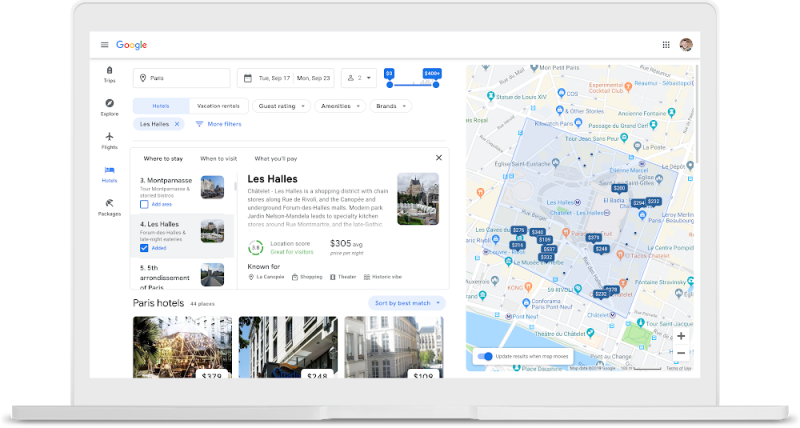Open Explore from the sidebar

point(109,106)
